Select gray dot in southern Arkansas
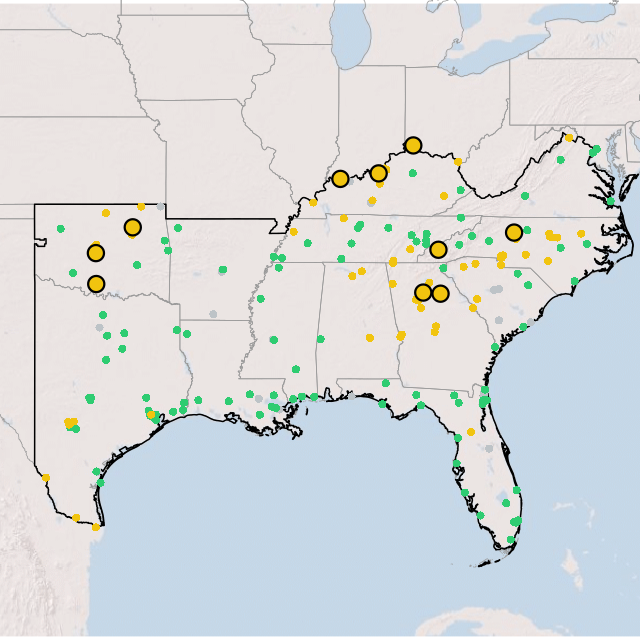Viewport: 640px width, 640px height. pos(213,314)
